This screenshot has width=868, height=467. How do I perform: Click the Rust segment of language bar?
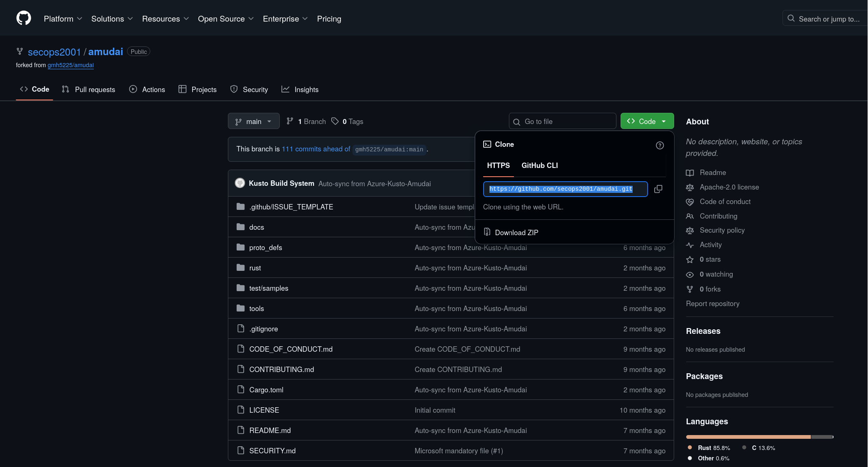(x=748, y=437)
